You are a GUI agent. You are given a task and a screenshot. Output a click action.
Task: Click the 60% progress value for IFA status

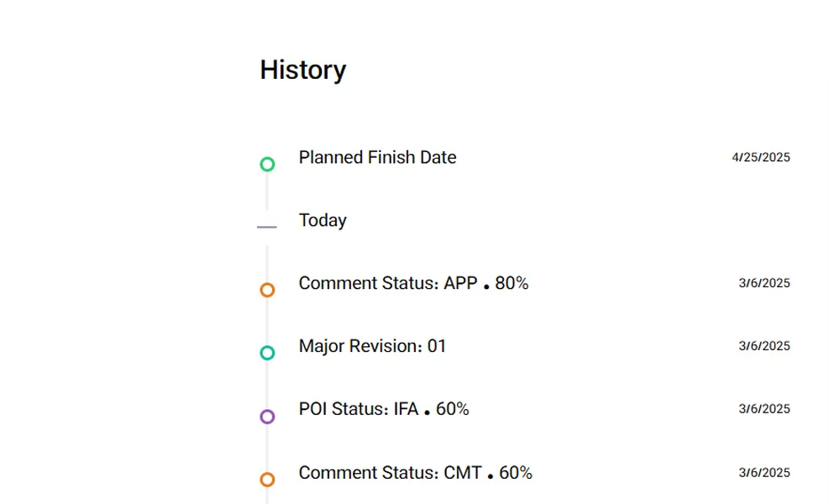point(452,410)
